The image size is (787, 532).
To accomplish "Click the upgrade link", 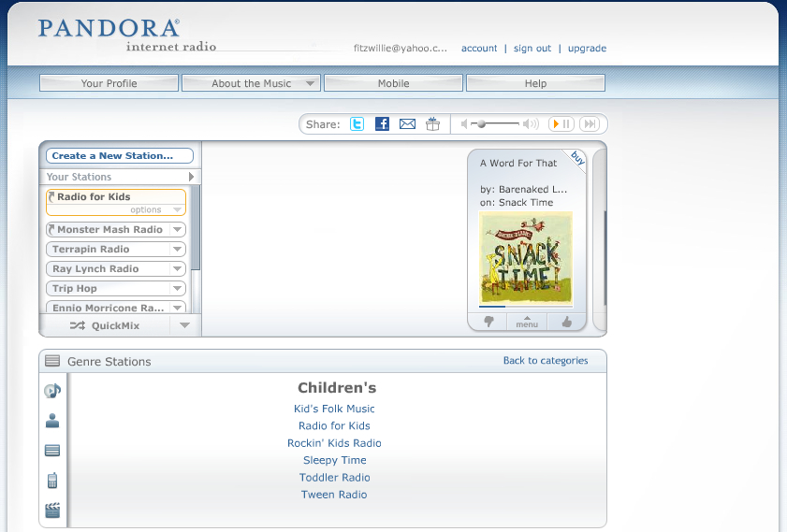I will [x=587, y=48].
